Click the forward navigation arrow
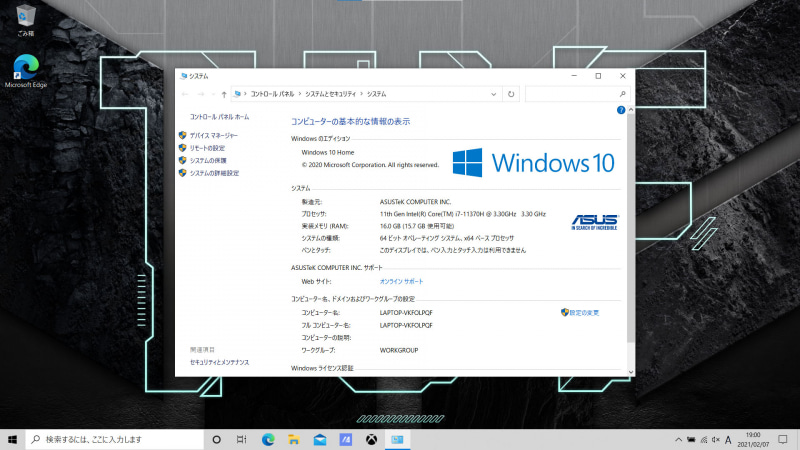 click(x=201, y=94)
